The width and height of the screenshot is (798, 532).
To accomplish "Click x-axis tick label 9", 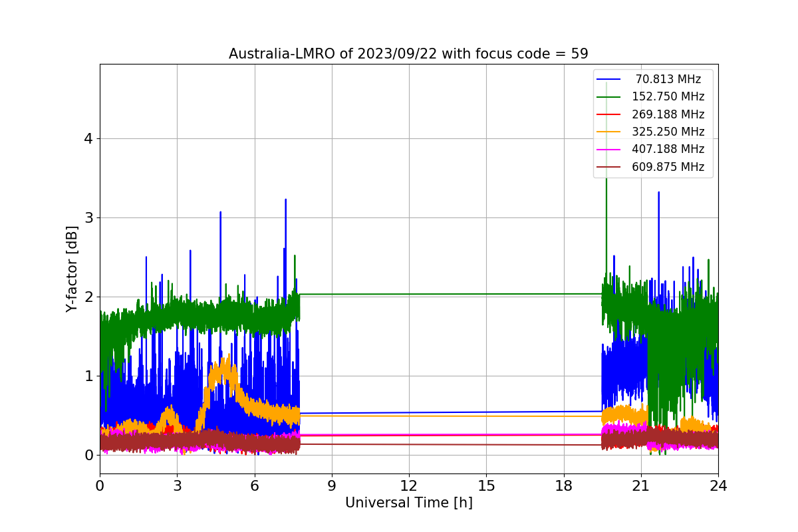I will 332,485.
